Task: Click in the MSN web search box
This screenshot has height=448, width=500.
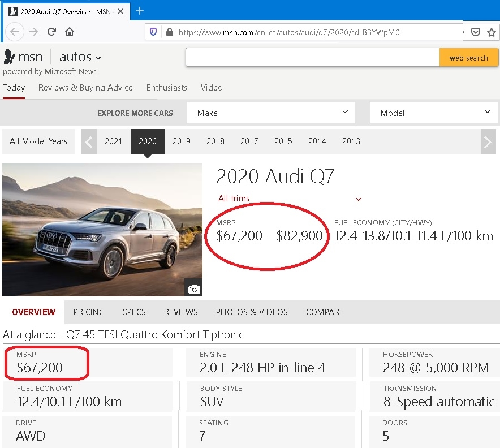Action: [x=312, y=57]
